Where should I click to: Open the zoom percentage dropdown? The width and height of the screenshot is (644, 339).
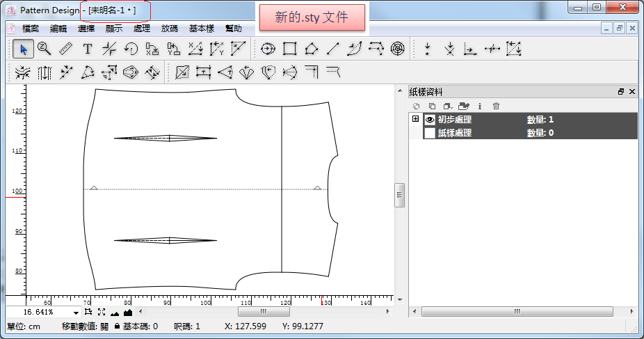pos(76,313)
